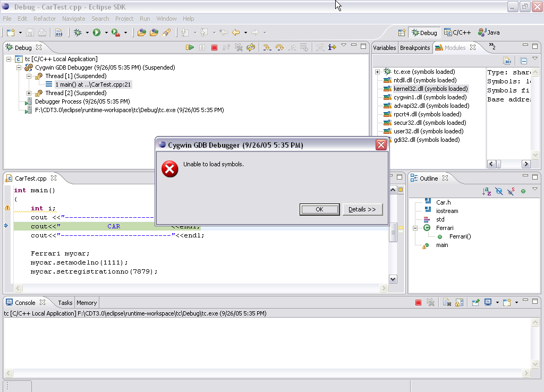544x392 pixels.
Task: Click the green Run launch icon
Action: [97, 32]
